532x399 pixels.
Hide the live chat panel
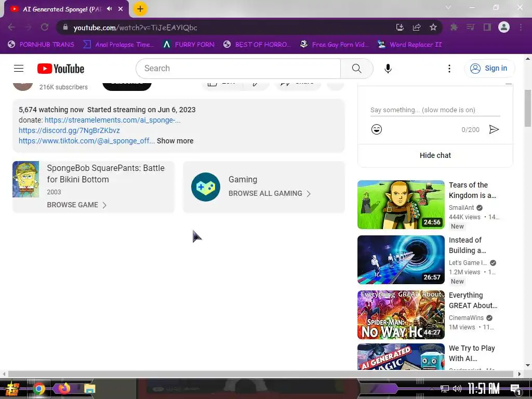(x=435, y=155)
